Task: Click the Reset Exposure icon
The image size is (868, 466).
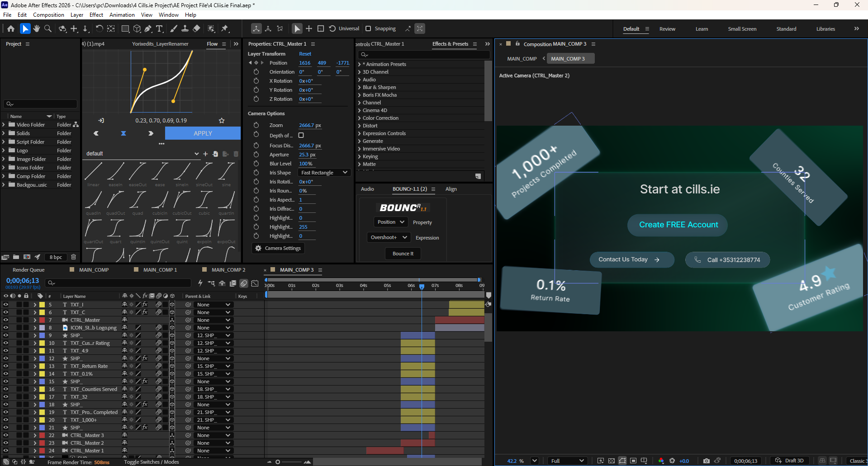Action: [672, 461]
